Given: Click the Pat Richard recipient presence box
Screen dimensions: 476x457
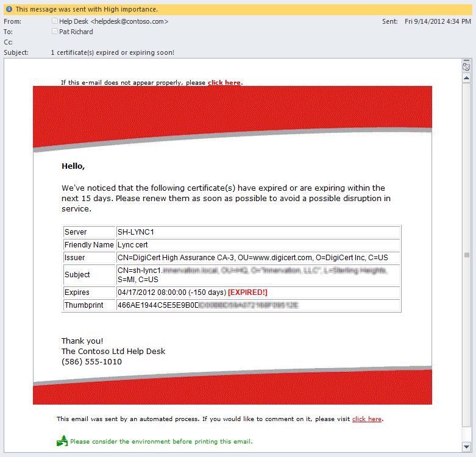Looking at the screenshot, I should pos(55,31).
